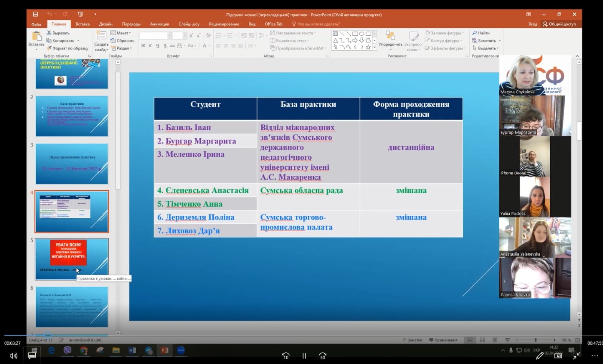Image resolution: width=603 pixels, height=364 pixels.
Task: Open the Заливка фигуры fill dropdown
Action: 444,33
